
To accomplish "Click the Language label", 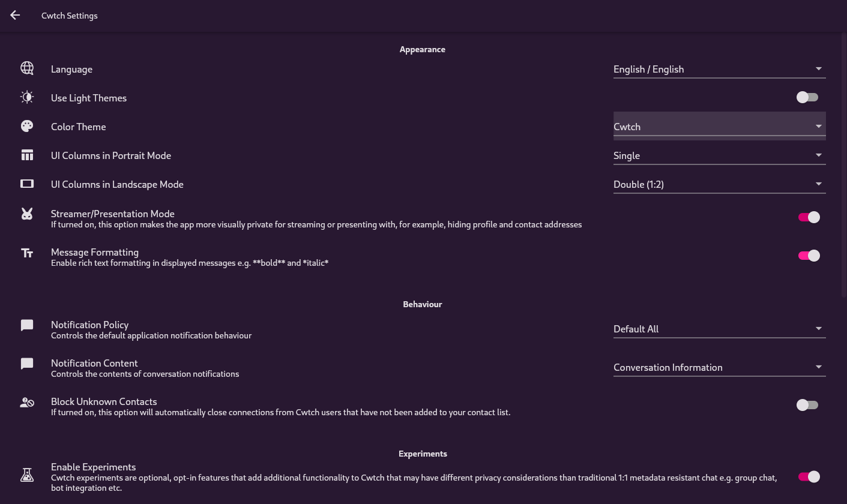I will [71, 69].
